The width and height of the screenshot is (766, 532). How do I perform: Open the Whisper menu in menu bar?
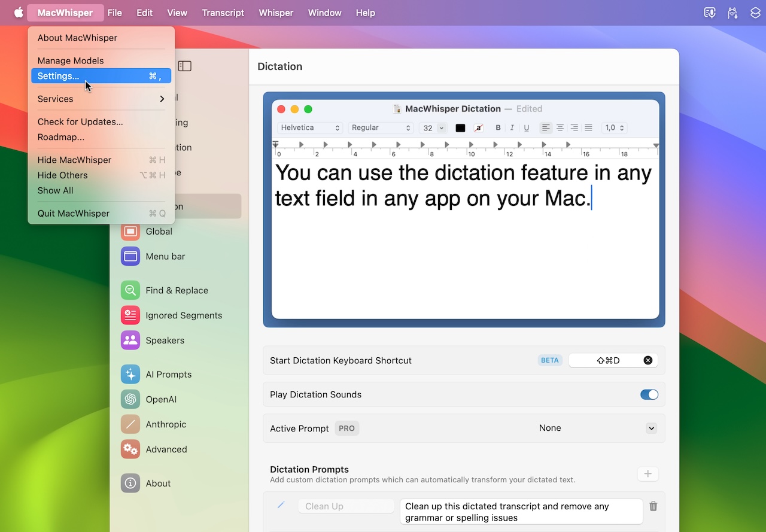(x=276, y=13)
